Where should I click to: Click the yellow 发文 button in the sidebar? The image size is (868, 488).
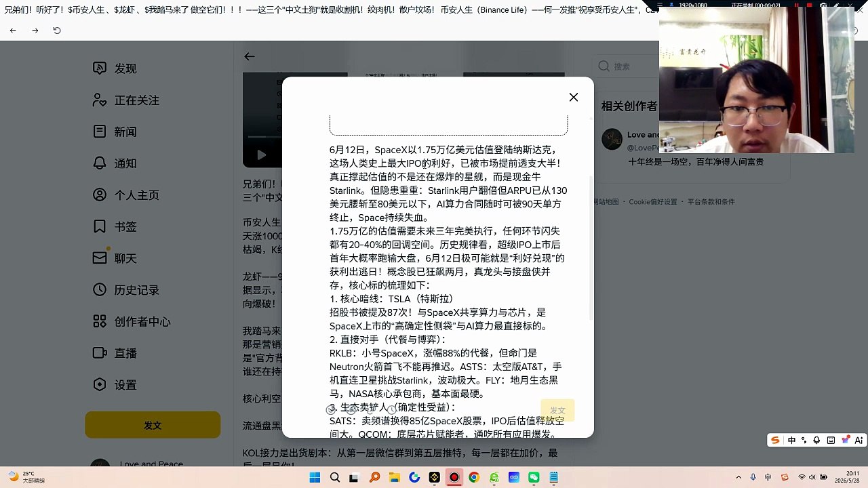153,425
